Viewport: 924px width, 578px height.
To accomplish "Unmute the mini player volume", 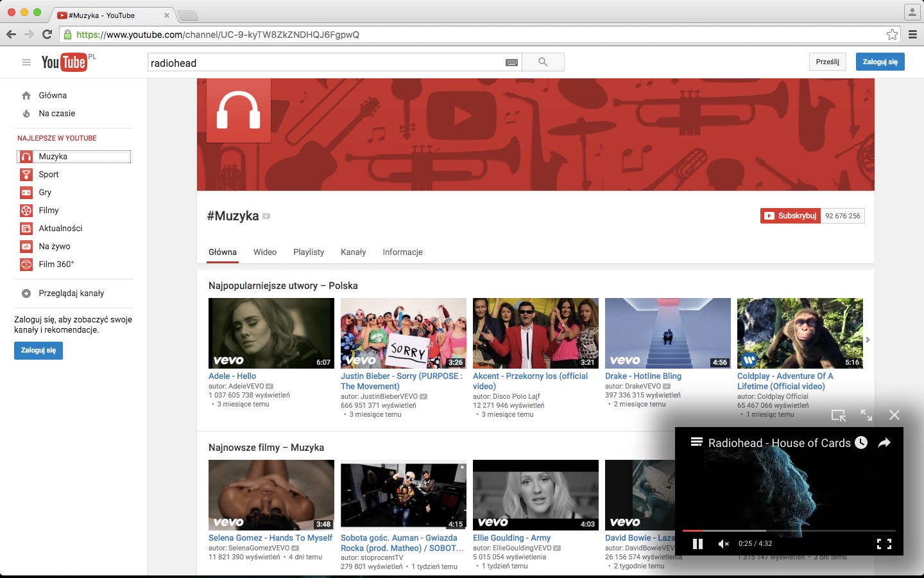I will [x=724, y=544].
